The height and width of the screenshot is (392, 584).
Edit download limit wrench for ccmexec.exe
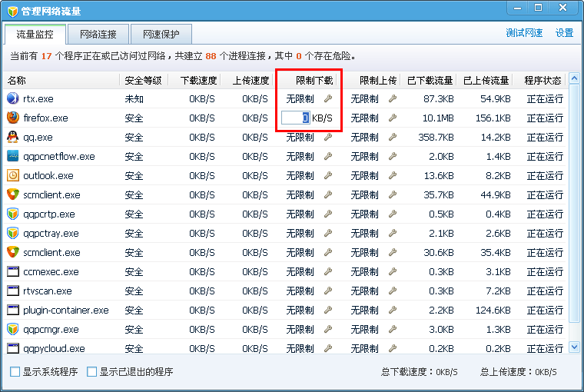pos(328,271)
